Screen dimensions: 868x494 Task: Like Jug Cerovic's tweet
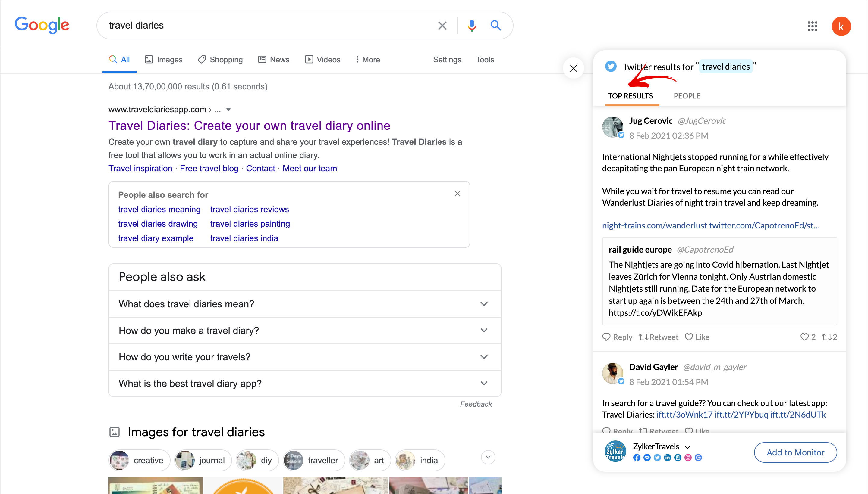(x=697, y=337)
